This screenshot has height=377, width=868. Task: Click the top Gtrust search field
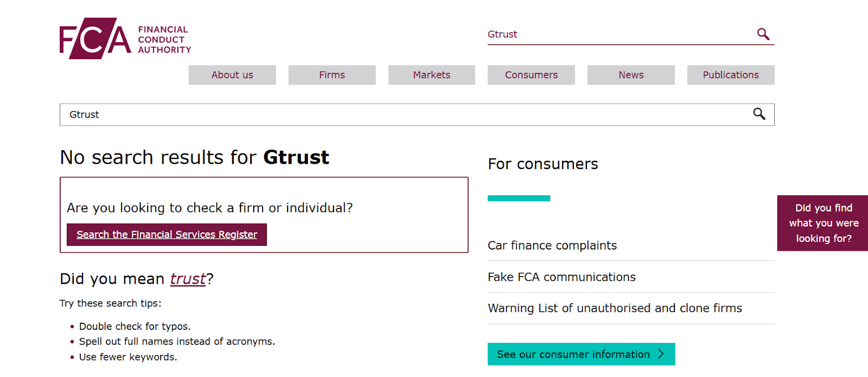(x=597, y=34)
